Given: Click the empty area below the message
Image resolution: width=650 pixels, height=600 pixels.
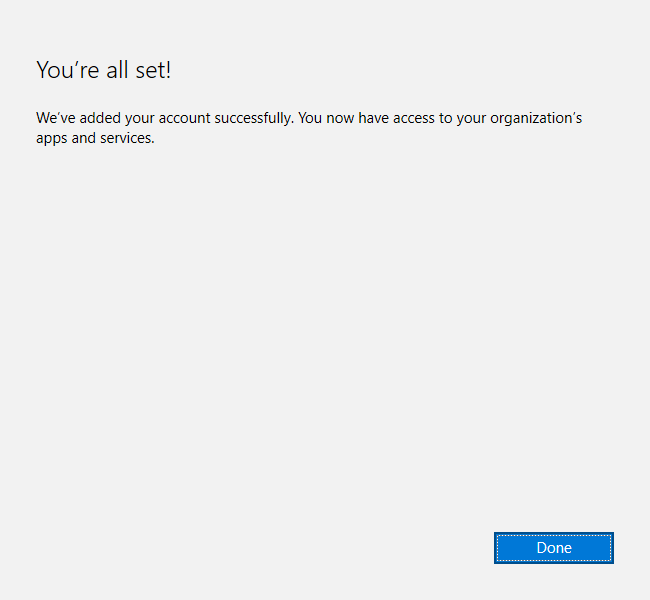Looking at the screenshot, I should point(320,330).
